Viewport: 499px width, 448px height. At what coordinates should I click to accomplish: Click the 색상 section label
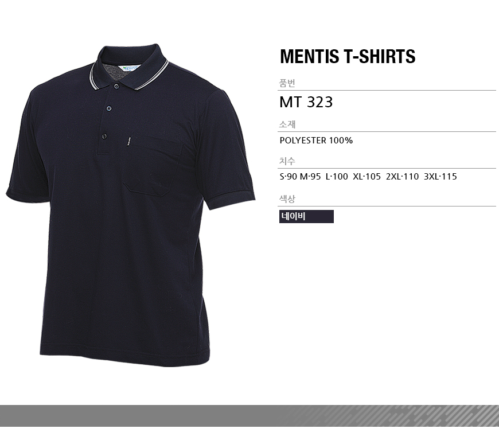pyautogui.click(x=287, y=199)
